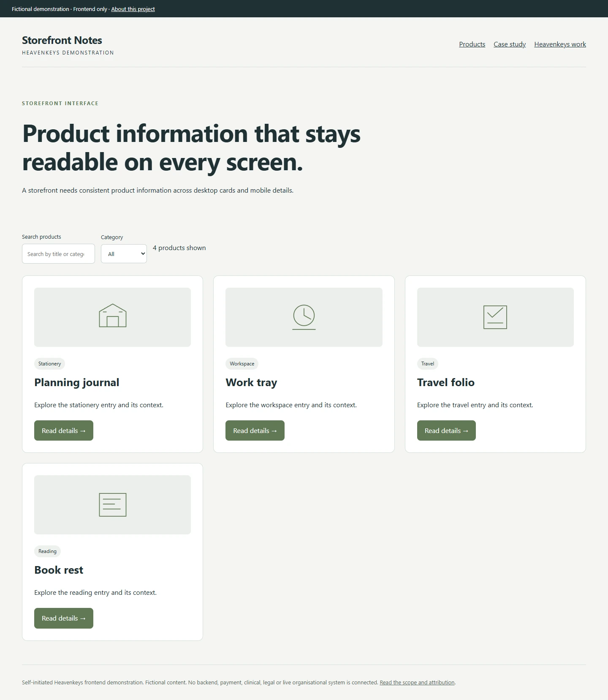Click the Travel category tag
Viewport: 608px width, 700px height.
point(428,364)
